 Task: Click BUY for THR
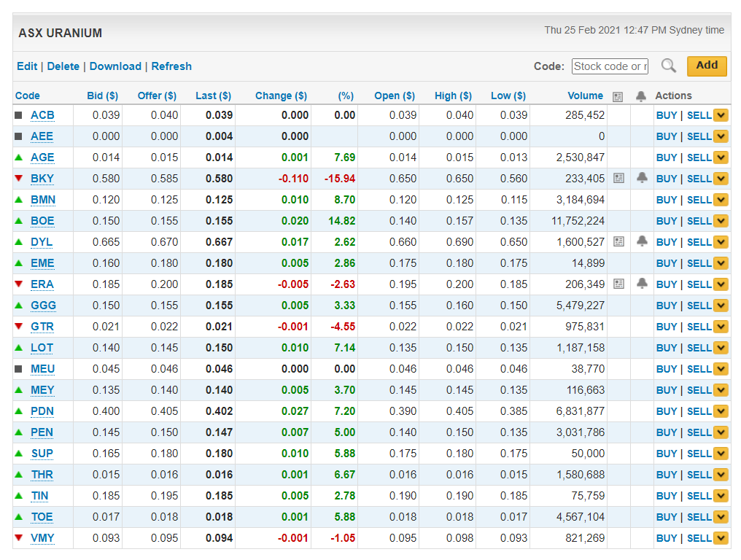667,475
